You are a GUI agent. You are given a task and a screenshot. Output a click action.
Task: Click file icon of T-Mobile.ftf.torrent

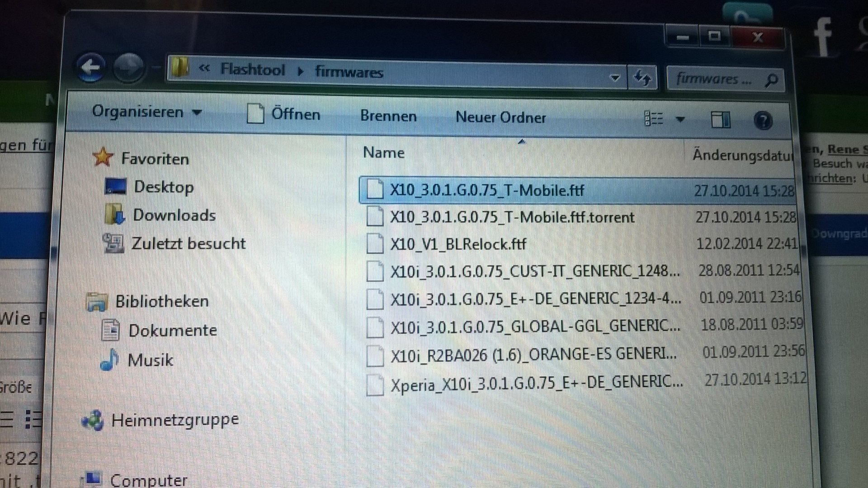[374, 216]
